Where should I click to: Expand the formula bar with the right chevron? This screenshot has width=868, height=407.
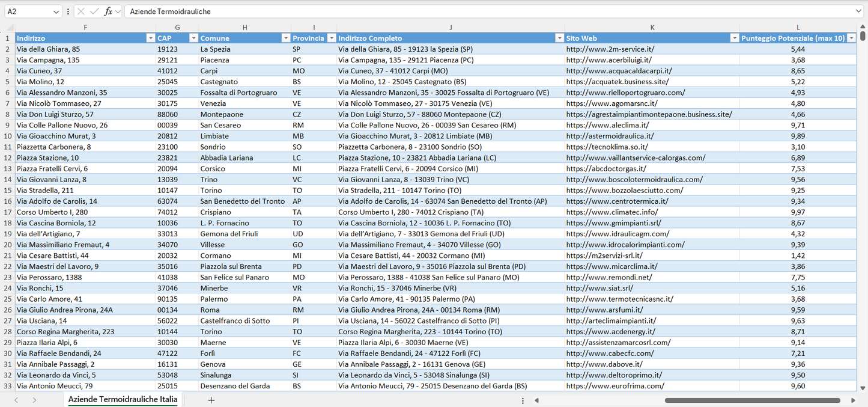coord(859,11)
